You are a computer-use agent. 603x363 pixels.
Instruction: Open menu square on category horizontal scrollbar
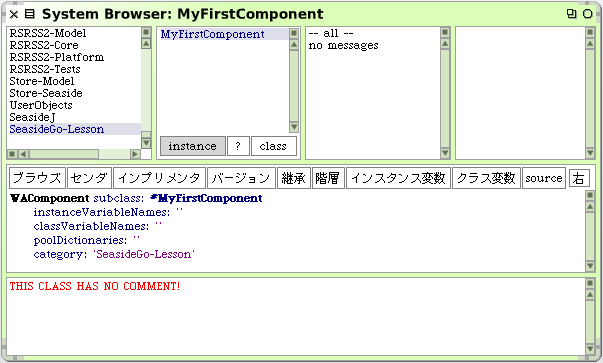[12, 154]
